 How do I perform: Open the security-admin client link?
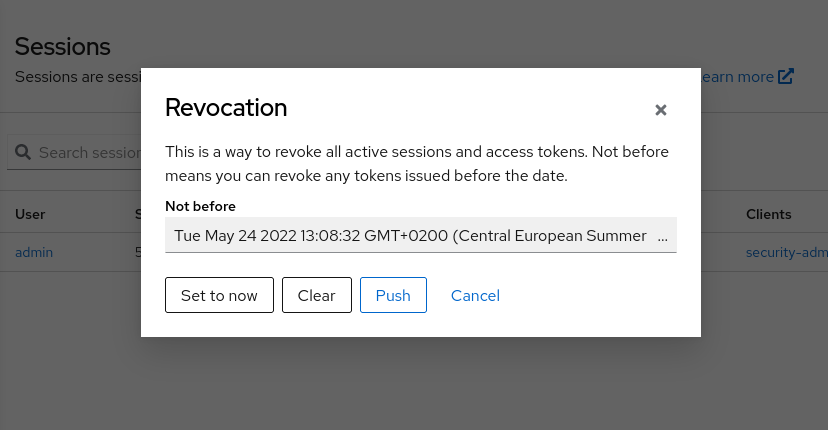pyautogui.click(x=787, y=253)
